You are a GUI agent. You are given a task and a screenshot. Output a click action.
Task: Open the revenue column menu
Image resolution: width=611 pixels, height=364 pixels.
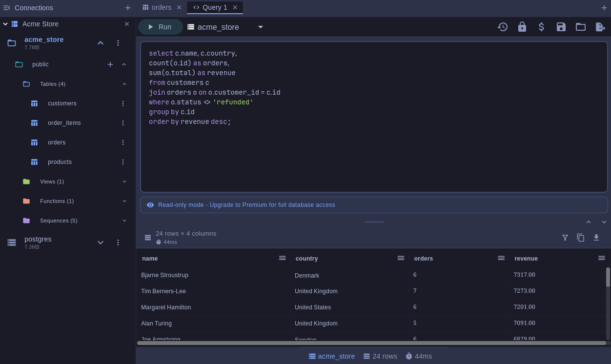(x=602, y=258)
